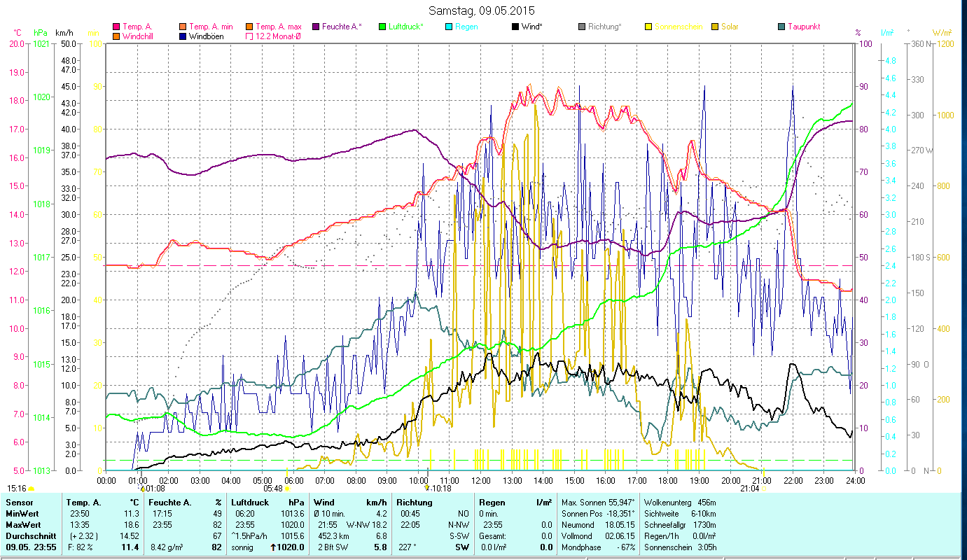
Task: Click the °C axis unit label
Action: 18,33
